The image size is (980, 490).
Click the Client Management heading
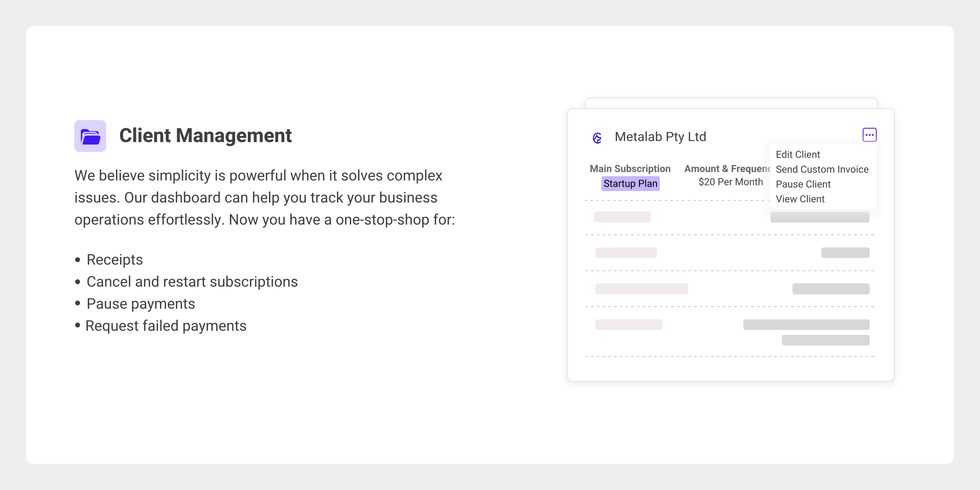coord(205,136)
